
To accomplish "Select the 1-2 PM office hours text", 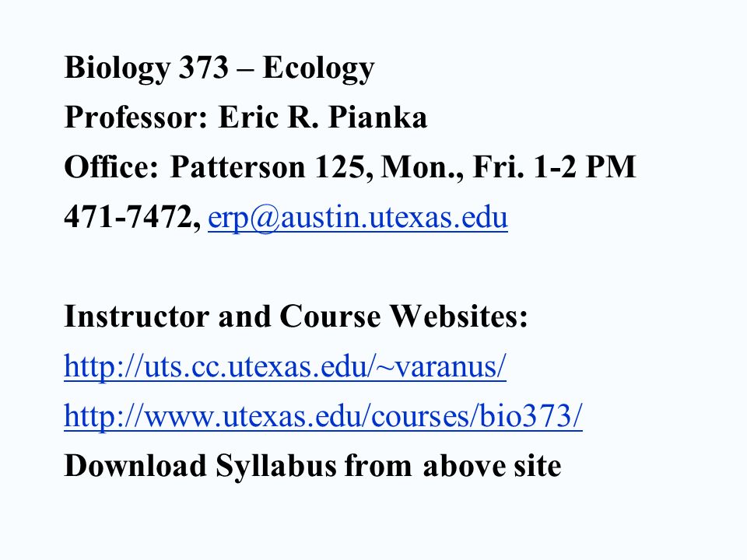I will click(x=584, y=166).
